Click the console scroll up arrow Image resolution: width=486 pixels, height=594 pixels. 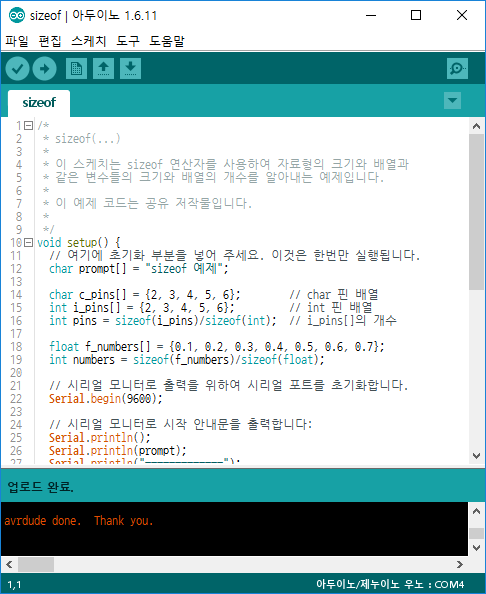pos(477,511)
